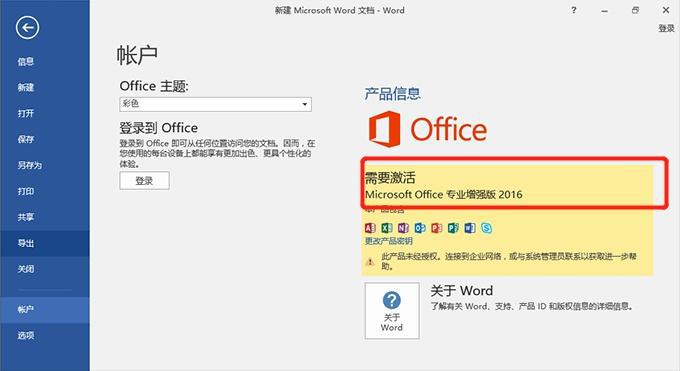Click the Skype app icon
Screen dimensions: 680x371
(x=487, y=228)
